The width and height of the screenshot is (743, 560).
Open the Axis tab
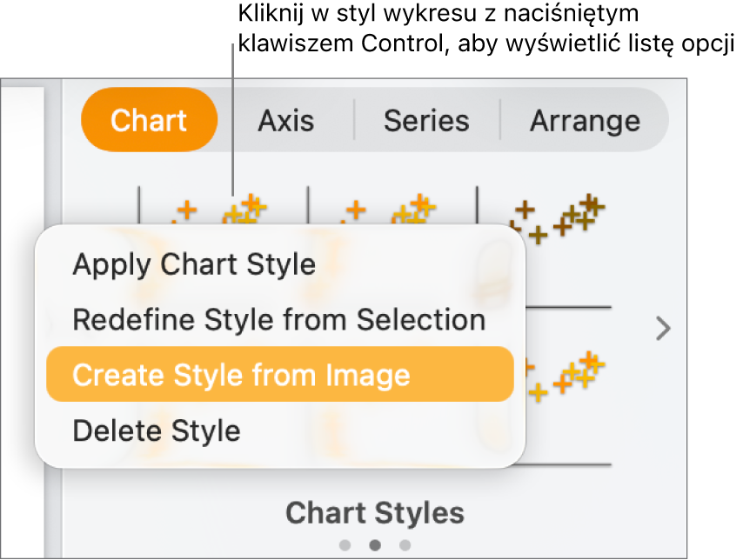285,120
